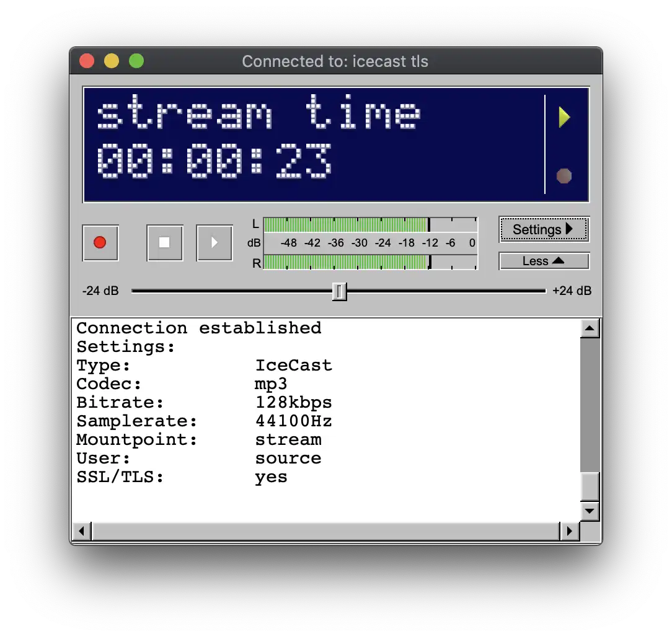Start recording with the red record button
Image resolution: width=672 pixels, height=637 pixels.
coord(100,243)
